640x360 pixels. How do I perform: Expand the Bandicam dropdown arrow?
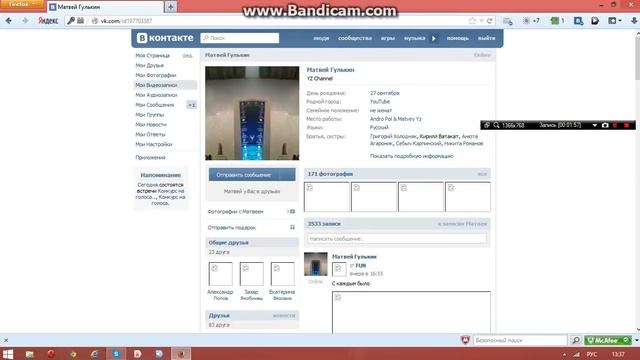tap(594, 125)
